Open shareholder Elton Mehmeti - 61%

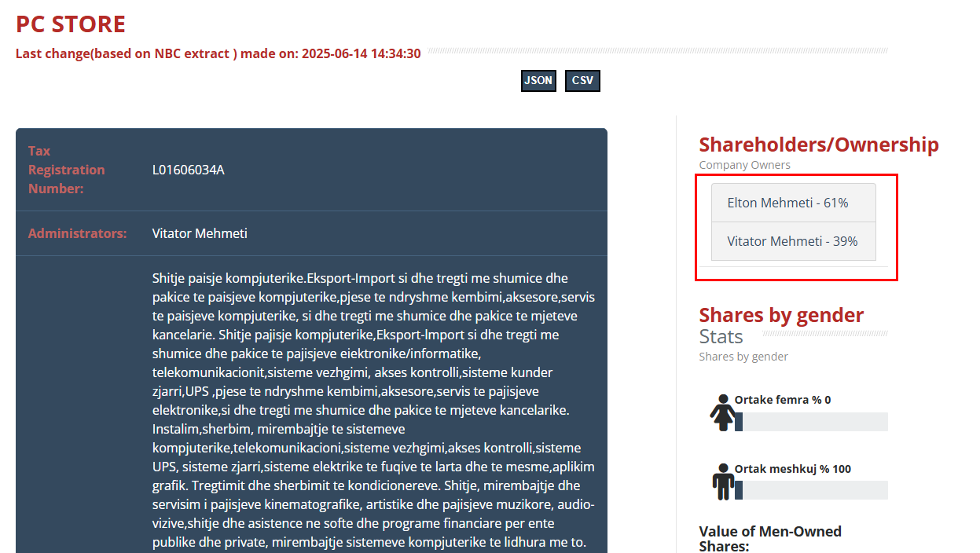click(x=793, y=203)
